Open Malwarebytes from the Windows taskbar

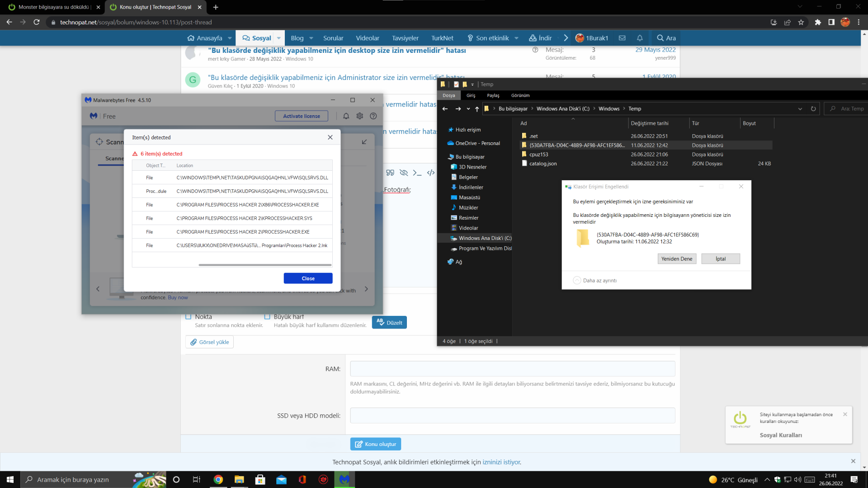point(344,479)
